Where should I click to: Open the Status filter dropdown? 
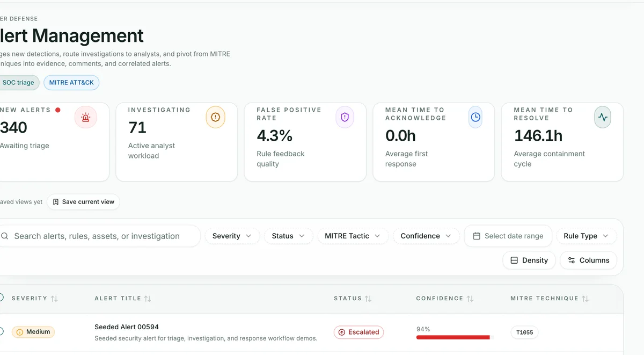pyautogui.click(x=288, y=236)
